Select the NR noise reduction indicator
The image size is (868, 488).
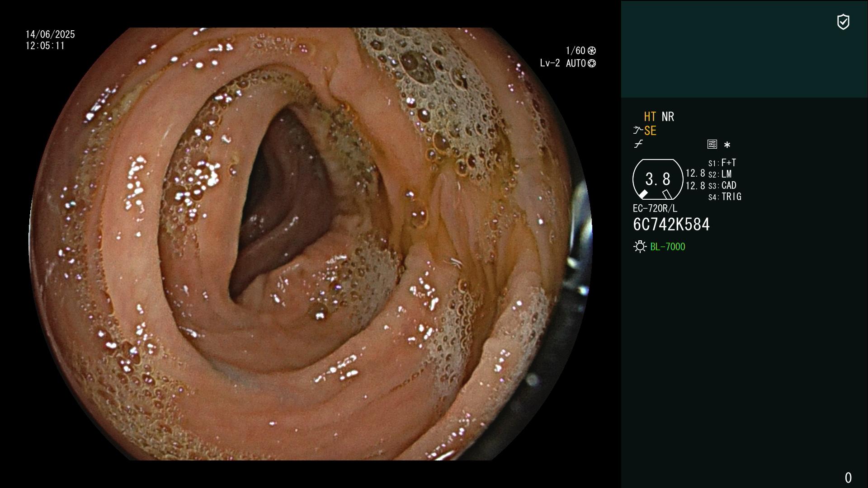tap(668, 117)
